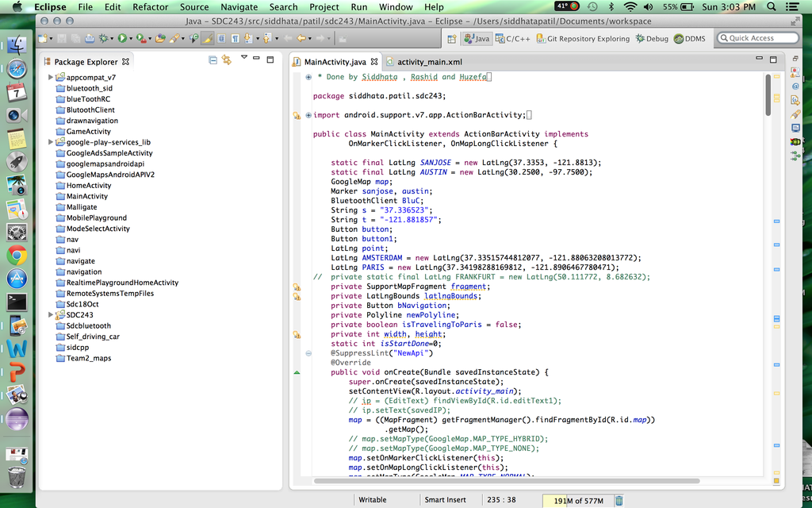Image resolution: width=812 pixels, height=508 pixels.
Task: Open Git Repository Exploring perspective
Action: 583,38
